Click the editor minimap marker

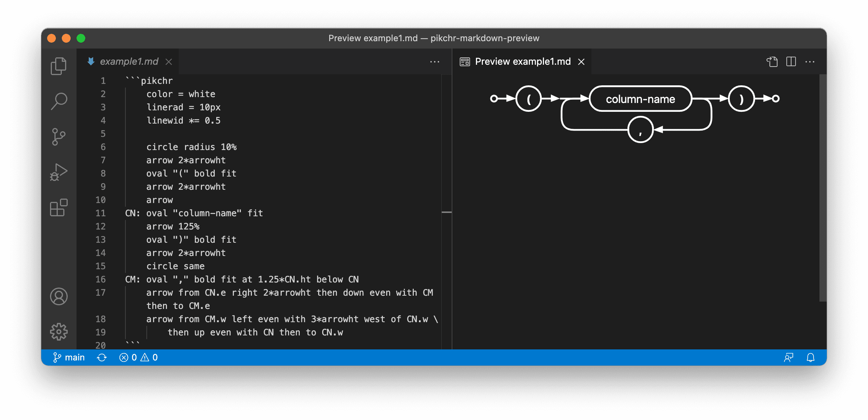tap(447, 212)
